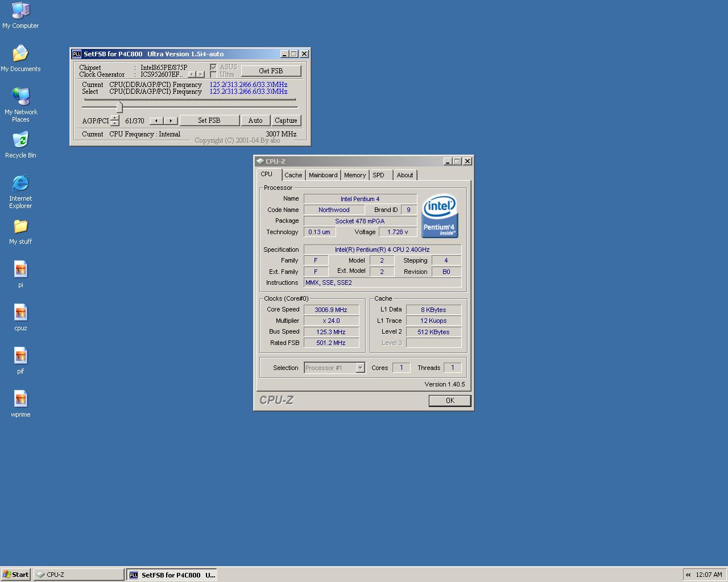The width and height of the screenshot is (728, 582).
Task: Select the CPU tab
Action: click(x=267, y=174)
